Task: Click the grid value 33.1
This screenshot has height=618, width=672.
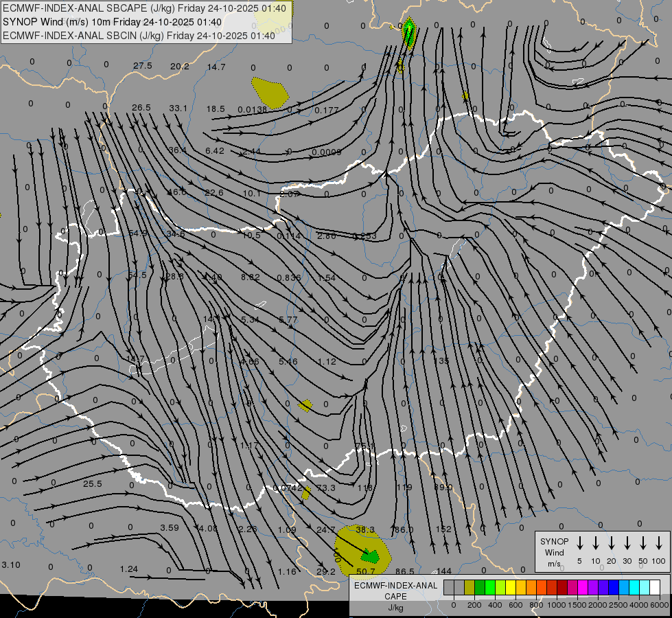Action: point(178,108)
